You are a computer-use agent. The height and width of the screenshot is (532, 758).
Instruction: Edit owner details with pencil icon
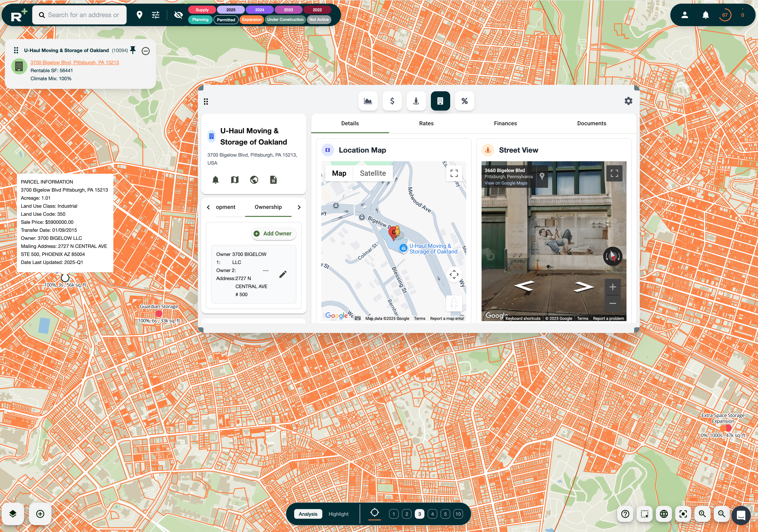pyautogui.click(x=283, y=274)
